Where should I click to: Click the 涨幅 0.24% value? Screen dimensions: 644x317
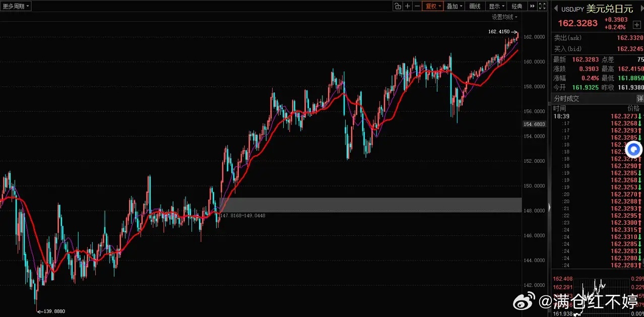590,78
